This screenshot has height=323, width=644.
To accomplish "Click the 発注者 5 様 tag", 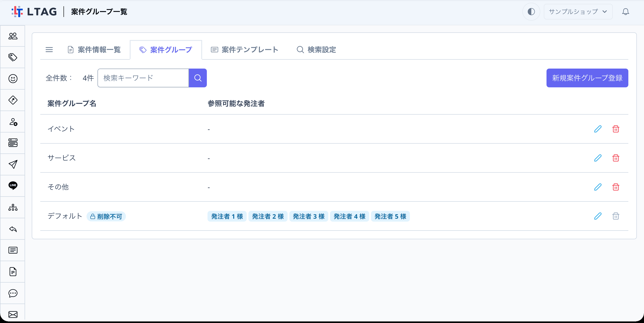I will click(x=390, y=216).
